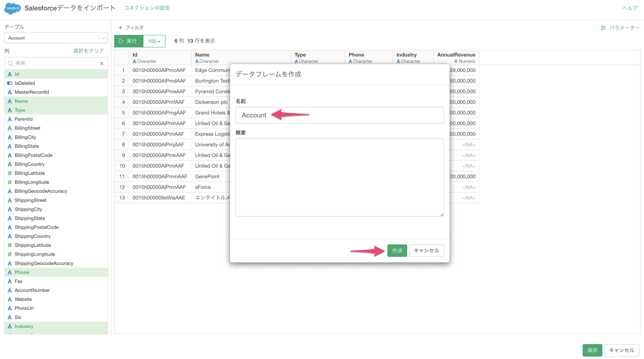Save the import with 保存 button
The image size is (644, 359).
coord(592,350)
